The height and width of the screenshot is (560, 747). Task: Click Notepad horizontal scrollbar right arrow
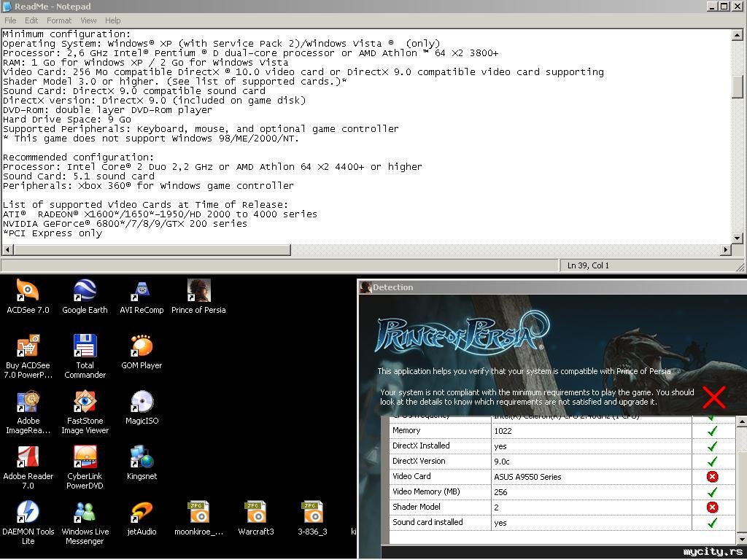[x=726, y=249]
